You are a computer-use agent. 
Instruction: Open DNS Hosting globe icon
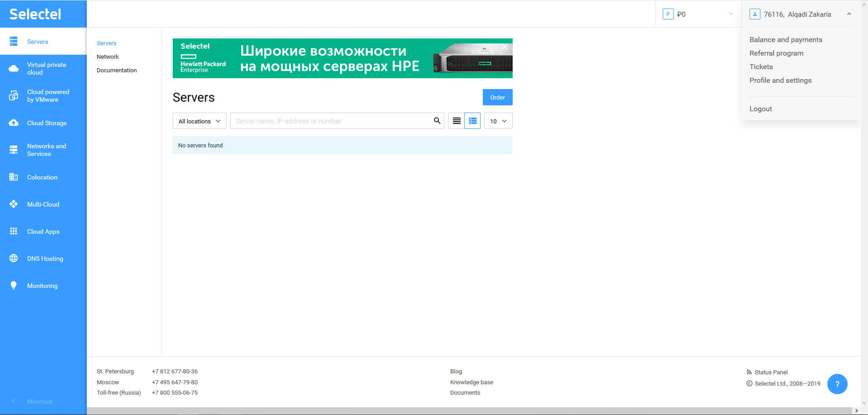(x=14, y=259)
